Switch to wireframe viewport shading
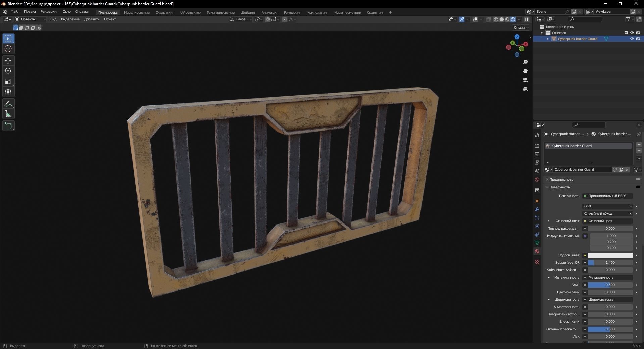 [x=496, y=19]
